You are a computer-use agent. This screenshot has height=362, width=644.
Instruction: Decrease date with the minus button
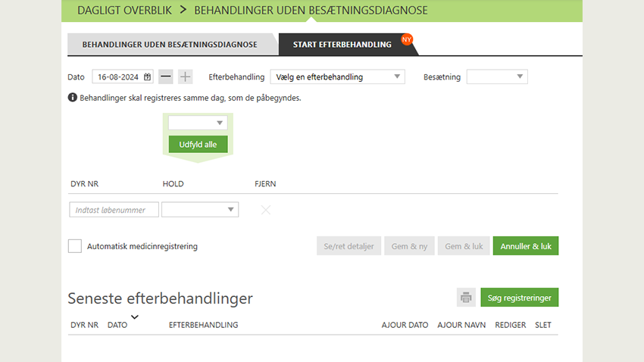pyautogui.click(x=166, y=76)
